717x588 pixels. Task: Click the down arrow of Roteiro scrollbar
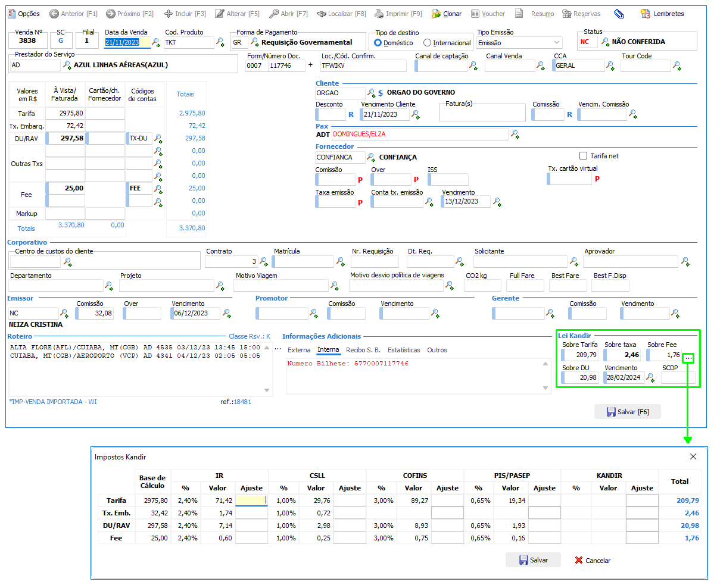267,390
